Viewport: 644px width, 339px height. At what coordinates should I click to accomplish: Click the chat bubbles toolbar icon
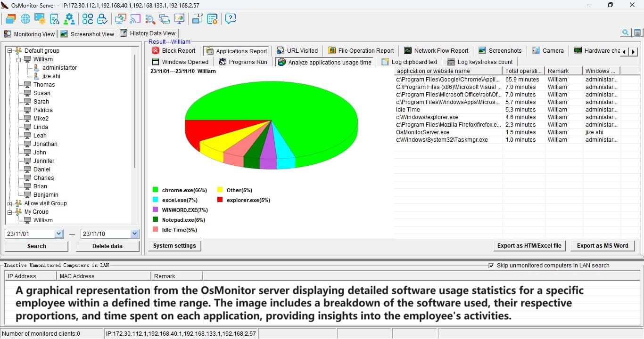coord(164,19)
